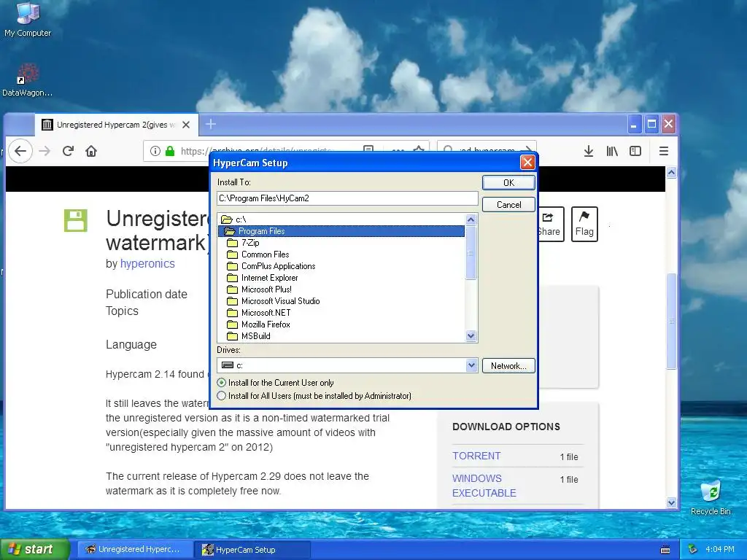This screenshot has height=560, width=747.
Task: Close the Unregistered Hypercam tab
Action: pyautogui.click(x=186, y=125)
